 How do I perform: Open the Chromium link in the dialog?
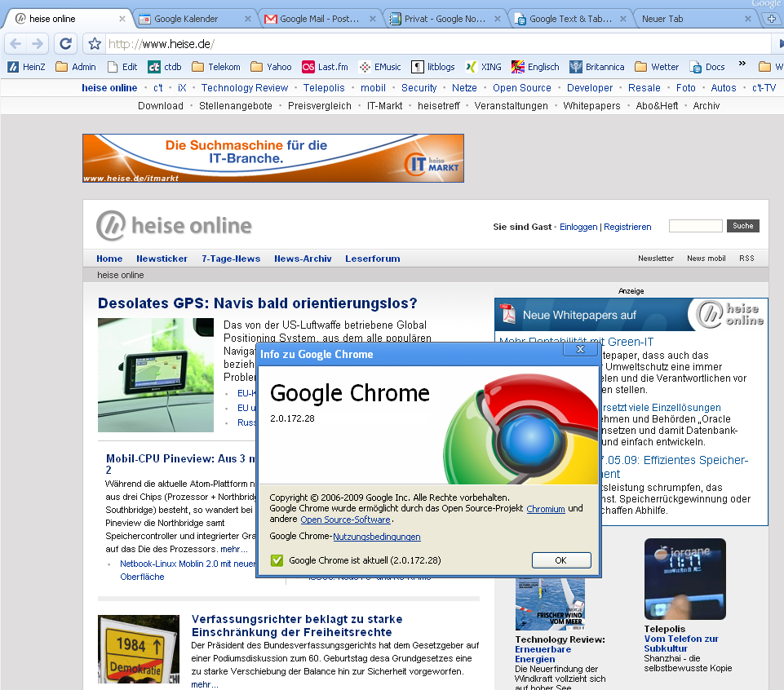(x=546, y=508)
